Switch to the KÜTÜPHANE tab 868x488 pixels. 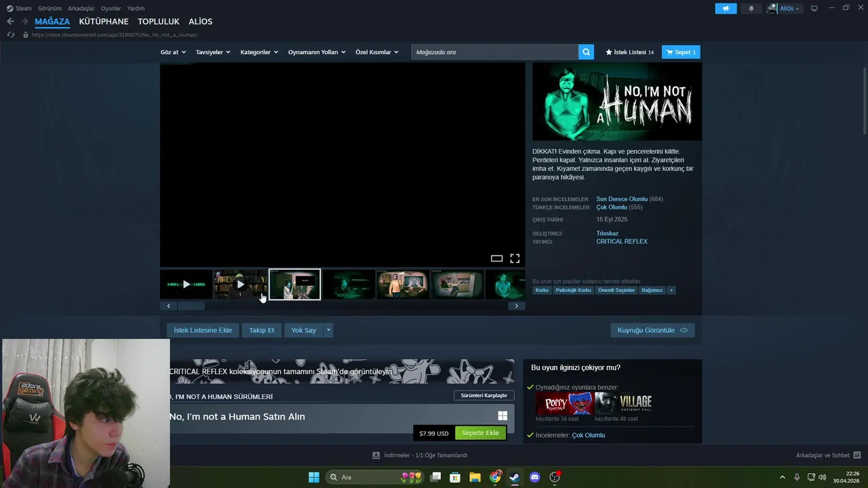[x=104, y=22]
